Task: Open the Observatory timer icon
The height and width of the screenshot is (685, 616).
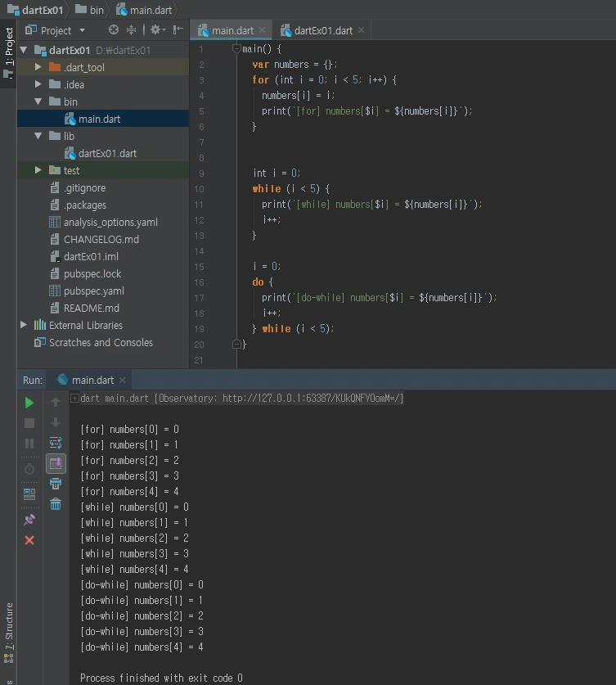Action: (x=29, y=469)
